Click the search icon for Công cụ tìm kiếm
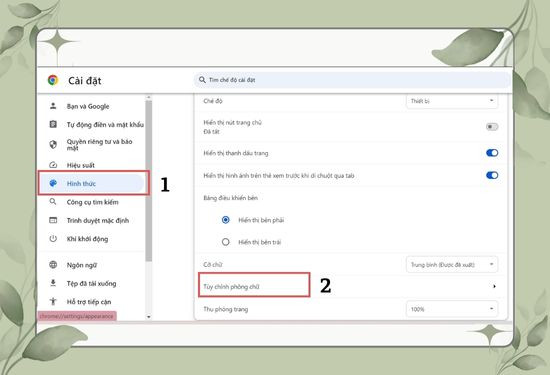Viewport: 550px width, 375px height. [x=53, y=201]
